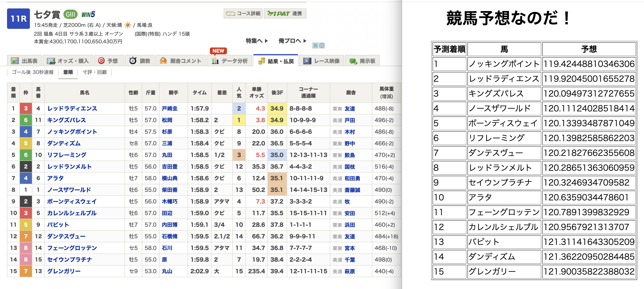The width and height of the screenshot is (644, 289).
Task: Click the bar chart data analysis icon
Action: (x=215, y=61)
